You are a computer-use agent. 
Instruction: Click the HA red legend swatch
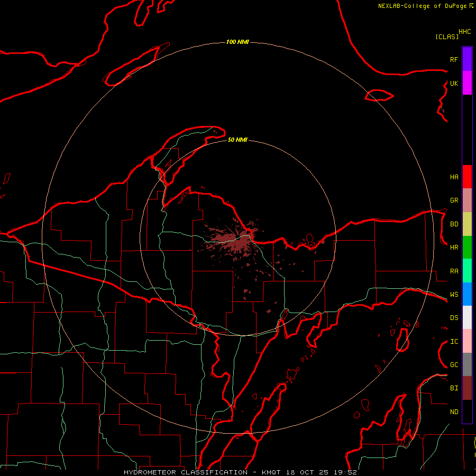pos(467,177)
